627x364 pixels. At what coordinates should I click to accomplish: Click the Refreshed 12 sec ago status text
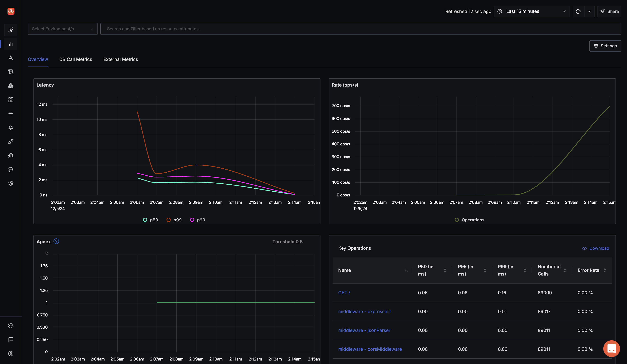click(x=468, y=11)
